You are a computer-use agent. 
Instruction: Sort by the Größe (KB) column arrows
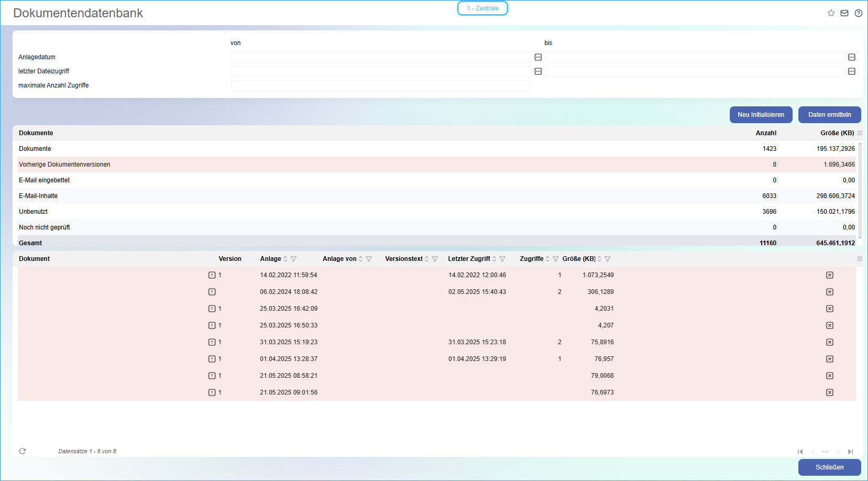pyautogui.click(x=600, y=259)
